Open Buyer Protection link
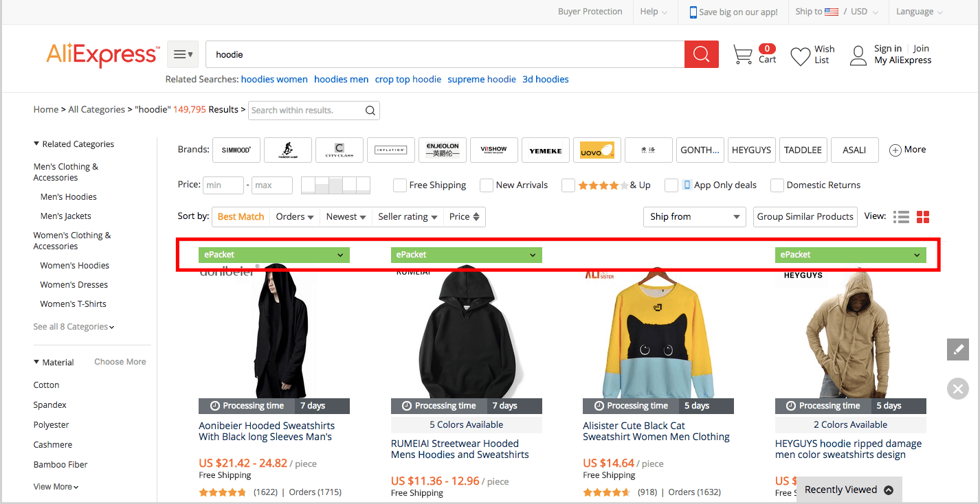 pos(590,12)
